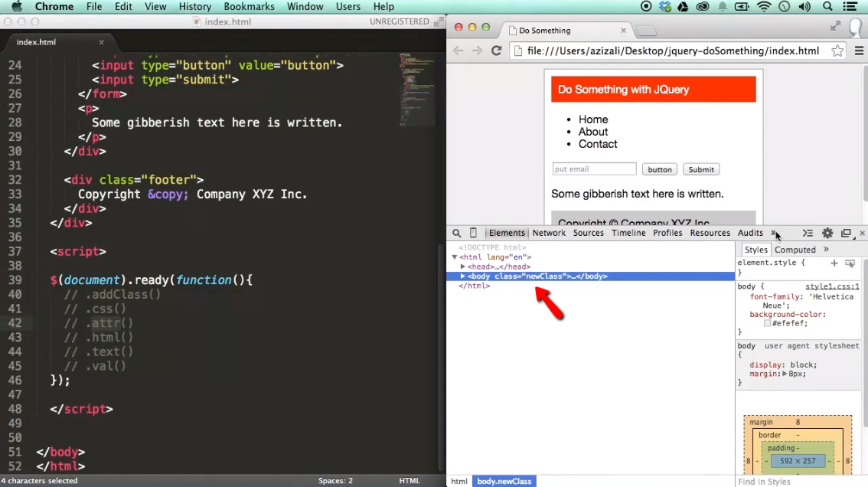Open the DevTools settings gear
Screen dimensions: 868x487
click(827, 234)
